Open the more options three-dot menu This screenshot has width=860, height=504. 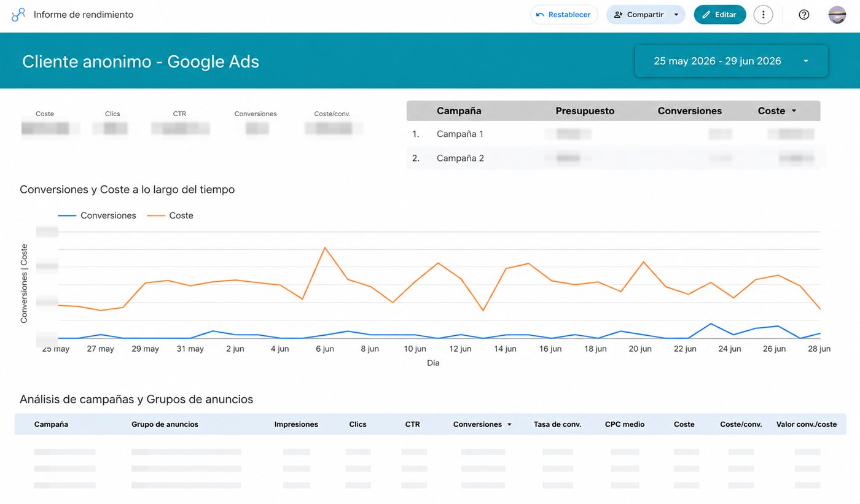pos(763,15)
